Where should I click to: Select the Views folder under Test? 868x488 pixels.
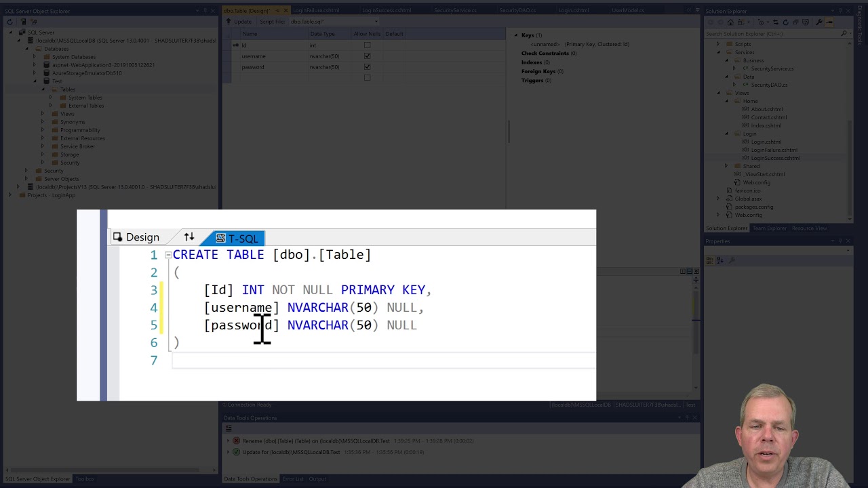click(67, 114)
